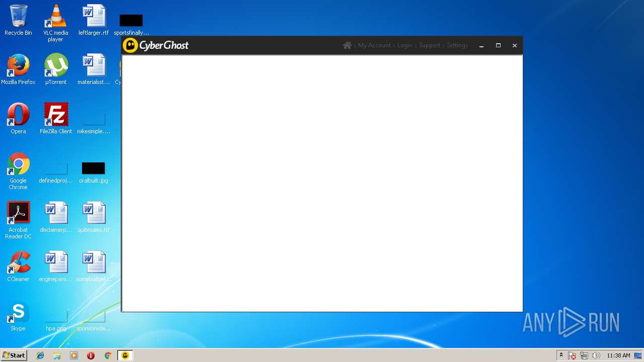Click the Show desktop button
Viewport: 644px width, 362px height.
[638, 355]
